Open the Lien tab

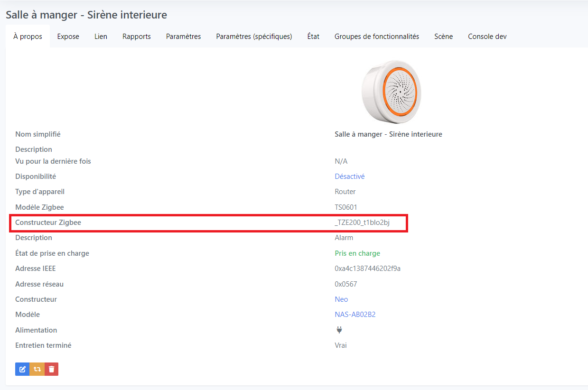pyautogui.click(x=101, y=37)
